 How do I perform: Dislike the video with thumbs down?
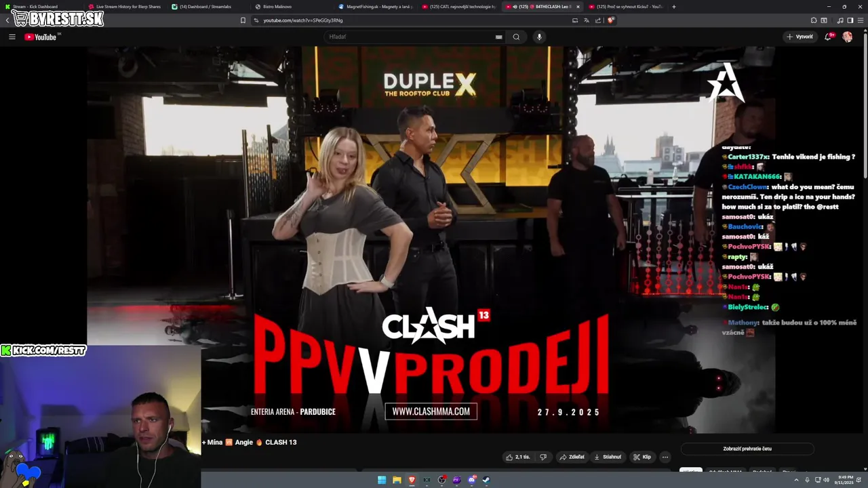543,457
